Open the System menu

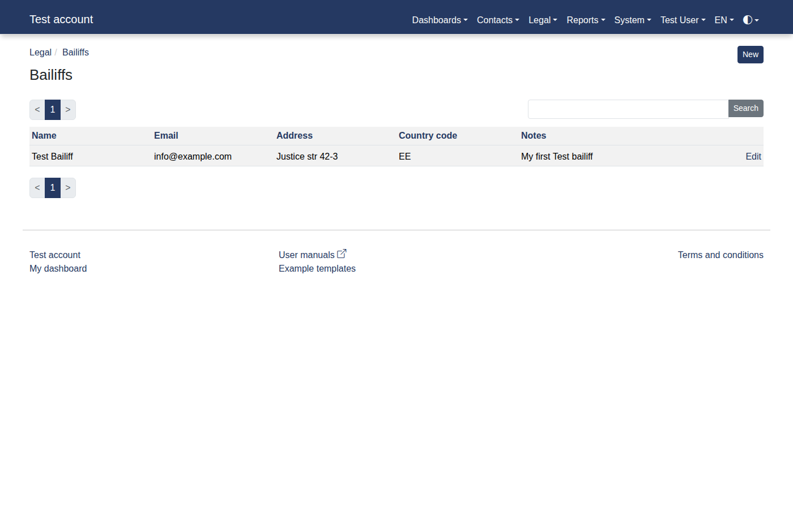click(x=632, y=20)
